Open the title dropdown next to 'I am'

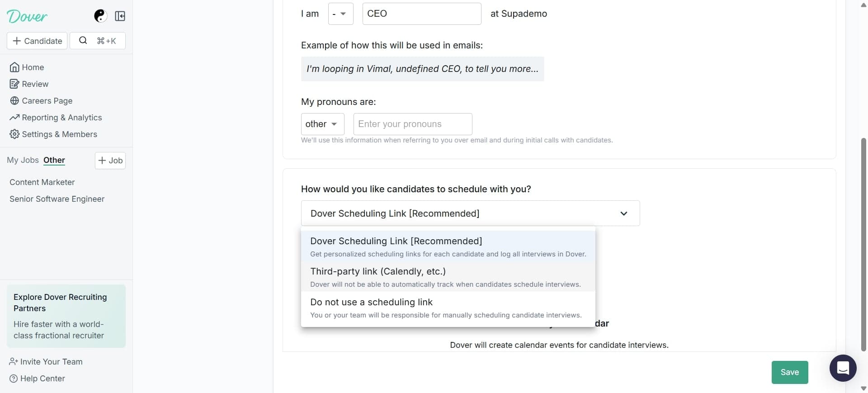(x=340, y=14)
